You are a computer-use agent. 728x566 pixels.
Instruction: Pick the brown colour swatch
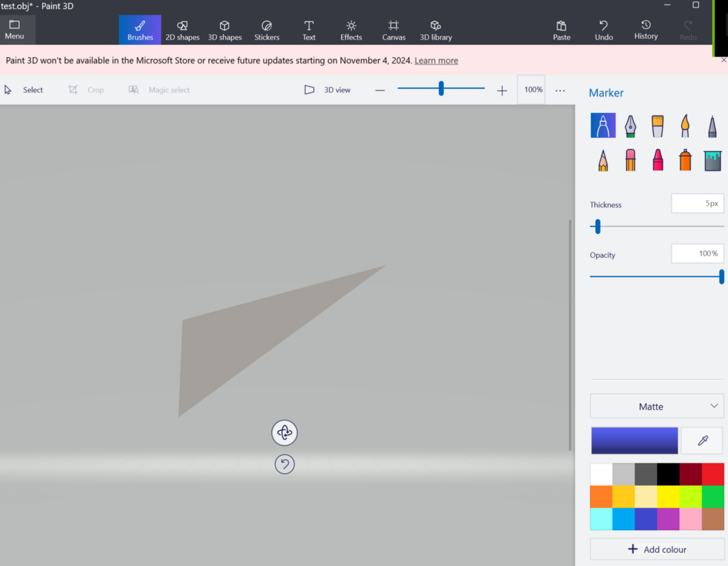click(713, 519)
